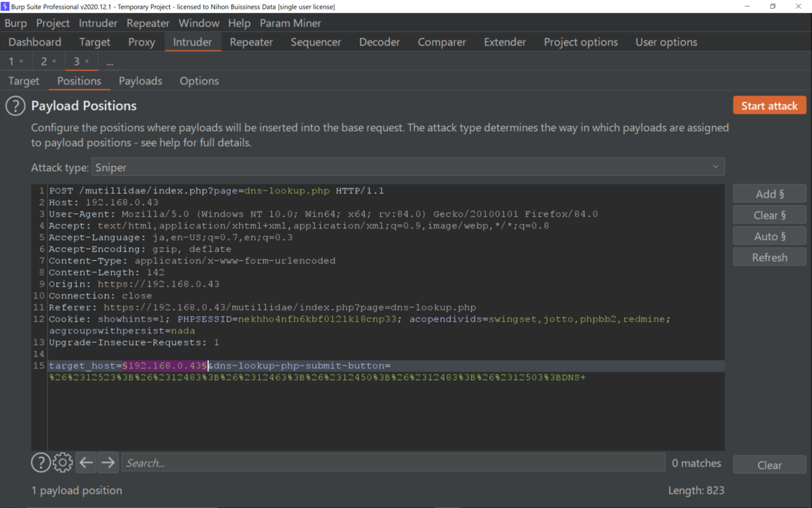Open the Window menu
The height and width of the screenshot is (508, 812).
click(x=199, y=23)
